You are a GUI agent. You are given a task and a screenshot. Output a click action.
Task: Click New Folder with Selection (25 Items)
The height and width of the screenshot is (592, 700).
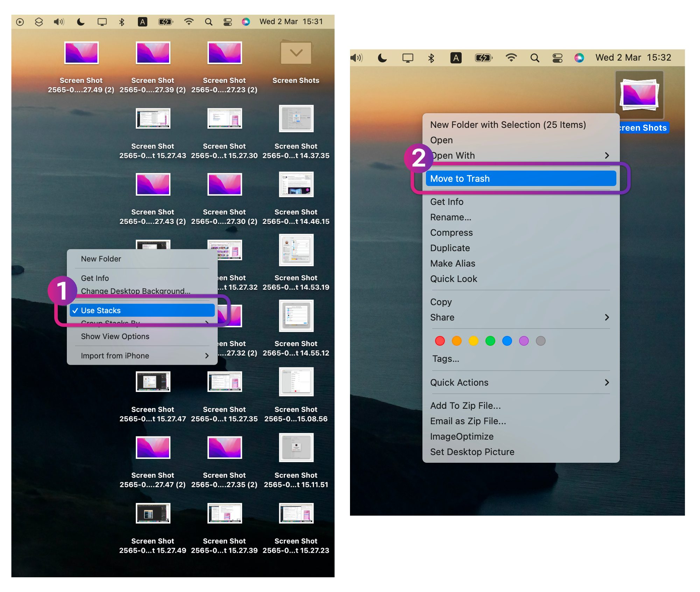pos(508,125)
